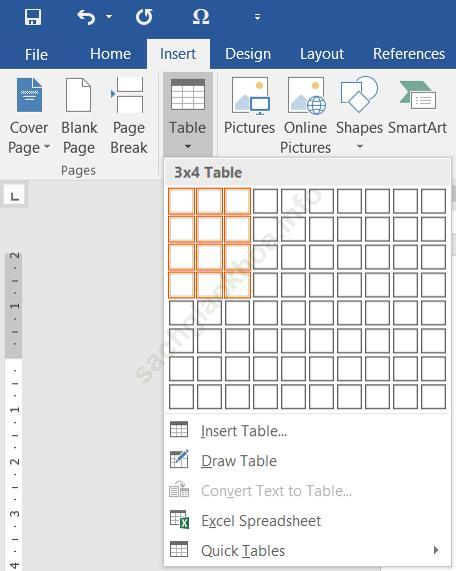Click the Redo circular arrow icon
The image size is (456, 571).
click(144, 17)
